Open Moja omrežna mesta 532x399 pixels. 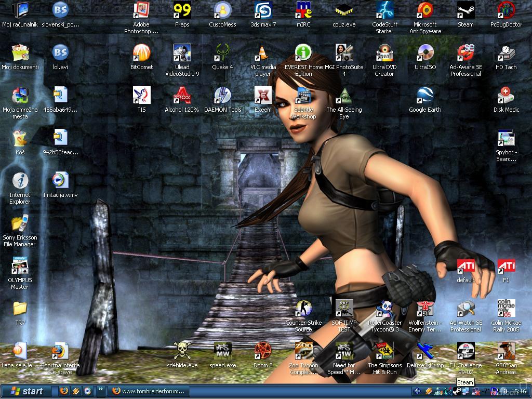click(20, 103)
